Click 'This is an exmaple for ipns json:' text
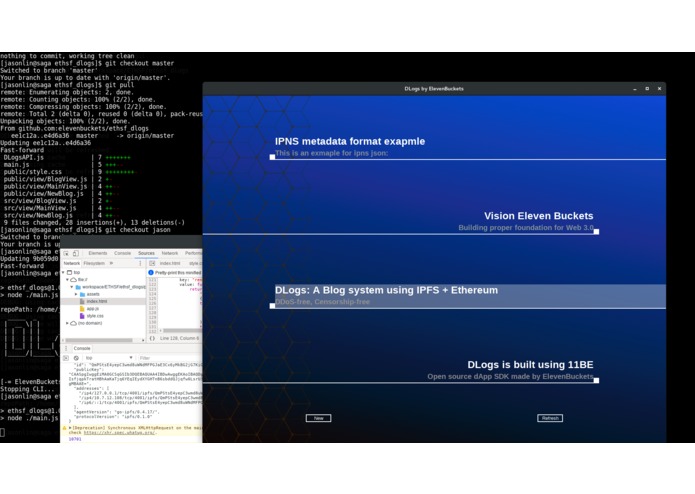 [x=332, y=153]
